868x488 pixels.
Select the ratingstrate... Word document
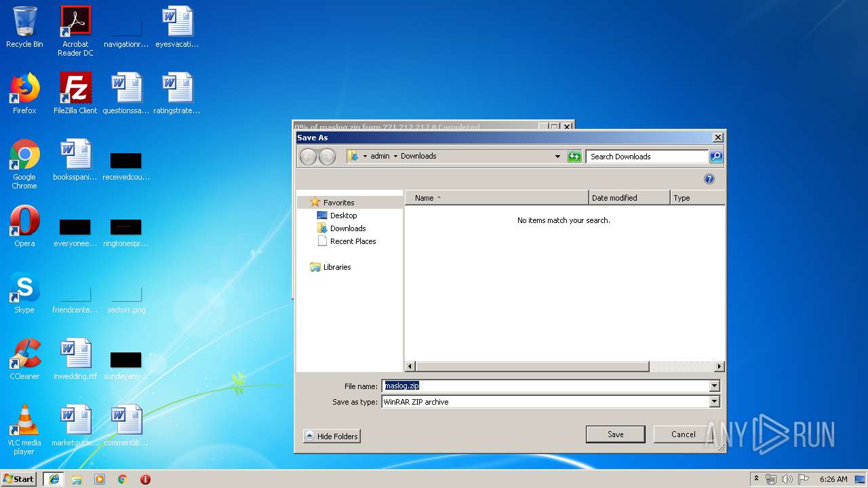pyautogui.click(x=177, y=94)
